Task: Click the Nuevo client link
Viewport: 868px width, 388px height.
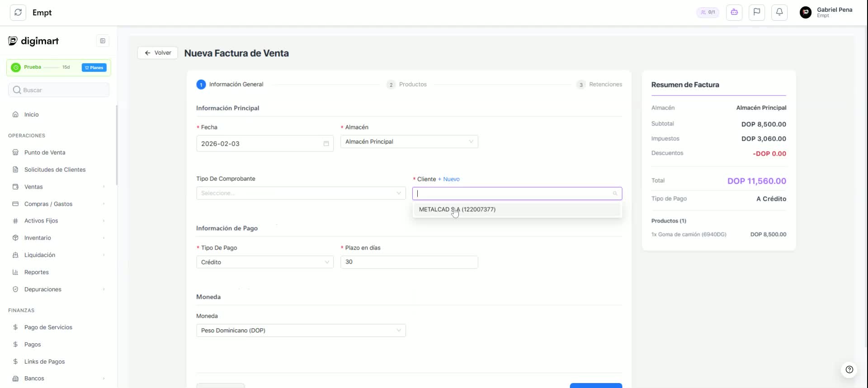Action: click(449, 179)
